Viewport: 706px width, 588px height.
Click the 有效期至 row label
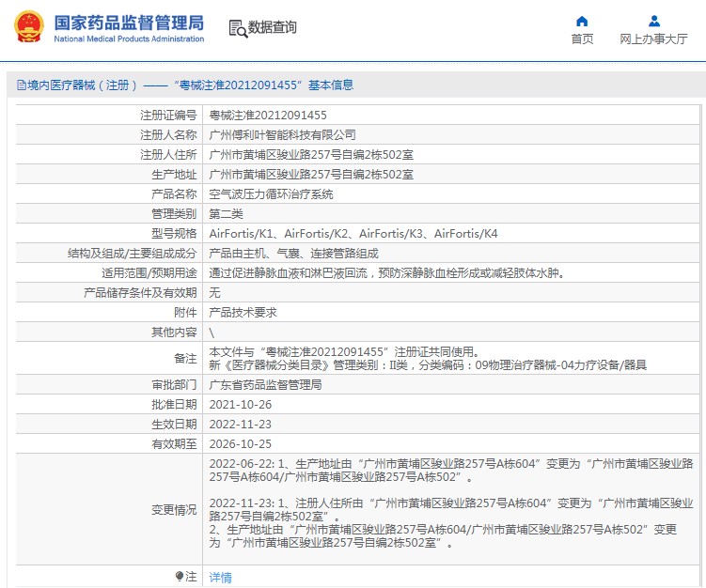pyautogui.click(x=174, y=444)
